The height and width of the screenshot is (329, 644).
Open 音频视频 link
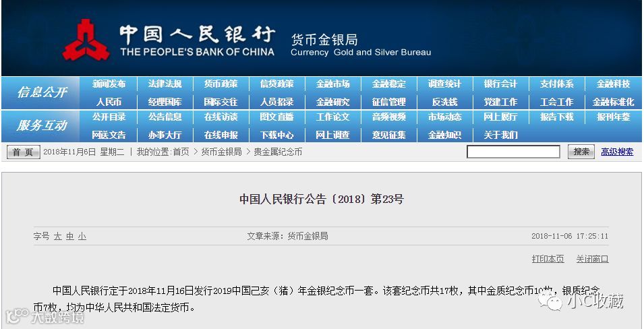(388, 117)
